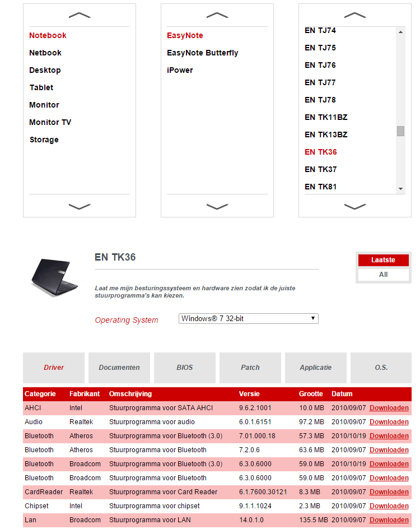This screenshot has width=420, height=529.
Task: Choose the iPower series
Action: [180, 70]
